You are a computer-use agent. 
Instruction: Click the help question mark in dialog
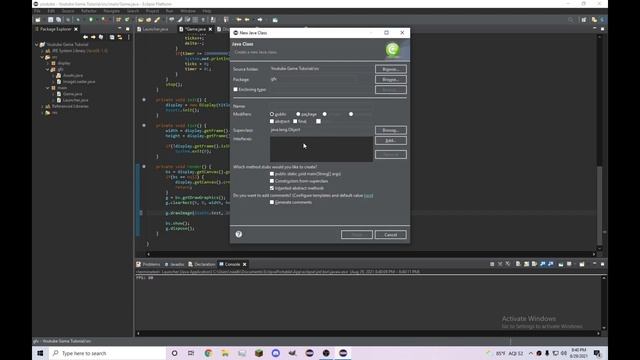pos(239,234)
